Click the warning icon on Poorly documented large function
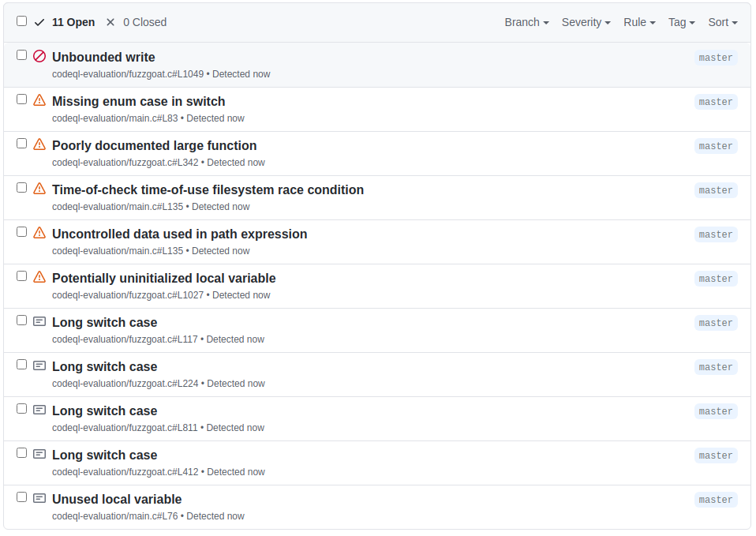 [x=39, y=144]
